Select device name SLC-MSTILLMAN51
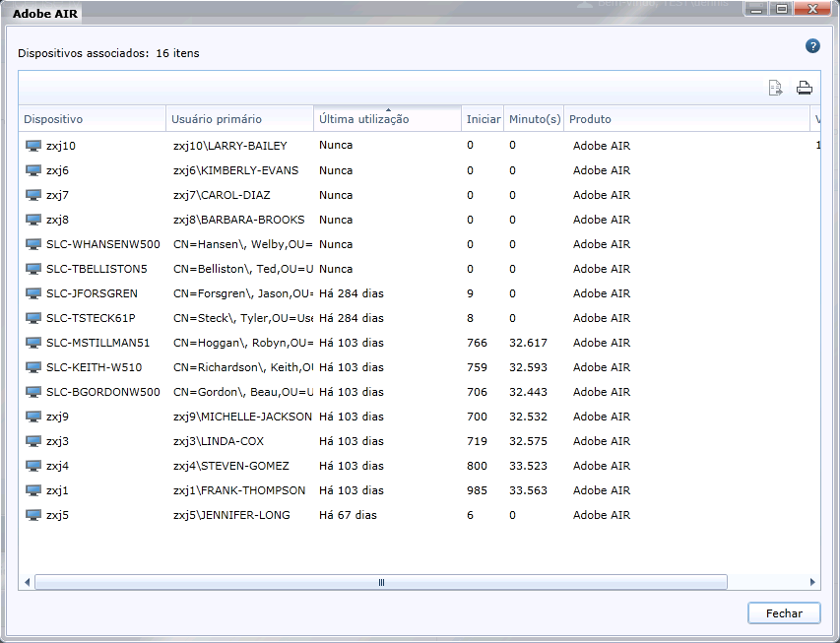 (x=98, y=343)
